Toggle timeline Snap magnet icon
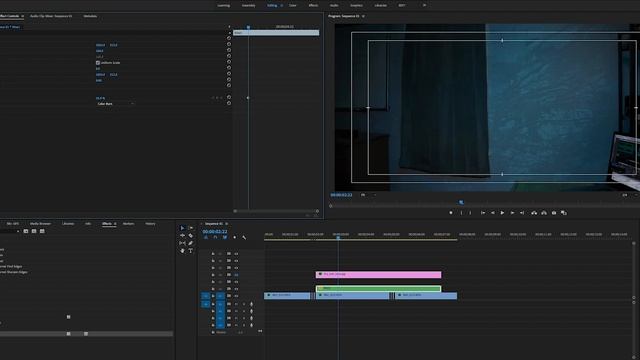The width and height of the screenshot is (640, 360). pos(215,238)
